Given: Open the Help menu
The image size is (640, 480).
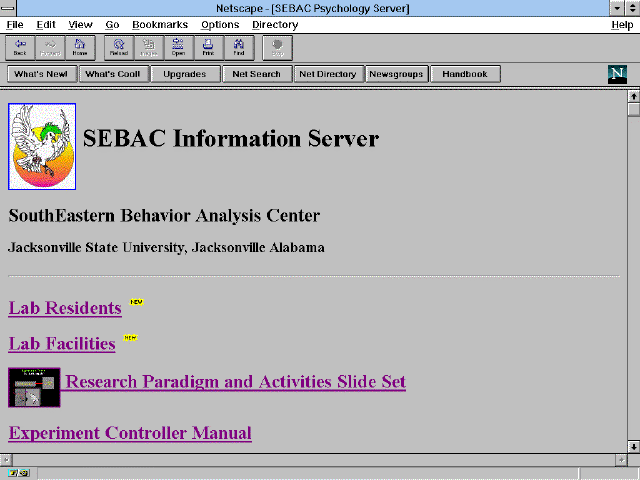Looking at the screenshot, I should [x=622, y=25].
